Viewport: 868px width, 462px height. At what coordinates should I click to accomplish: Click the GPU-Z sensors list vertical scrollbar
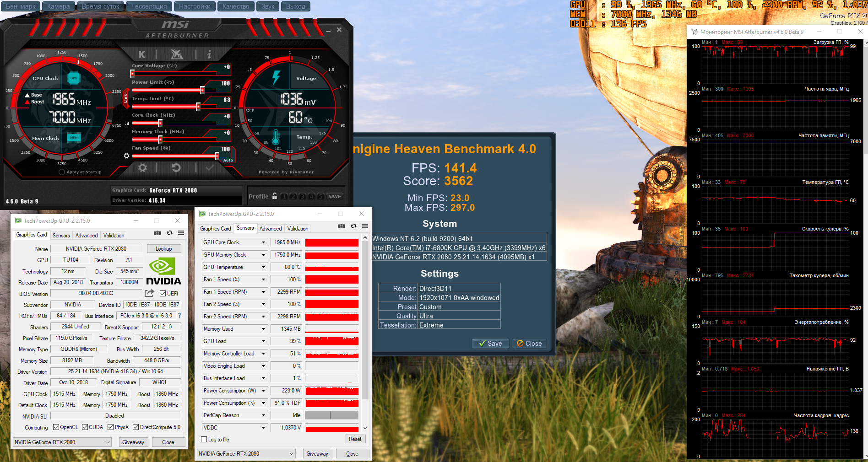(x=365, y=320)
